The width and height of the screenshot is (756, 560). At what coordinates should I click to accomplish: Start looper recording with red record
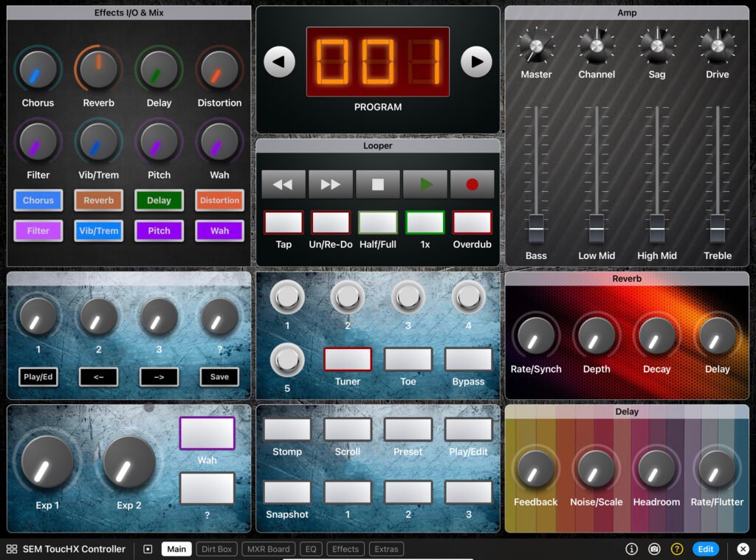click(x=472, y=184)
